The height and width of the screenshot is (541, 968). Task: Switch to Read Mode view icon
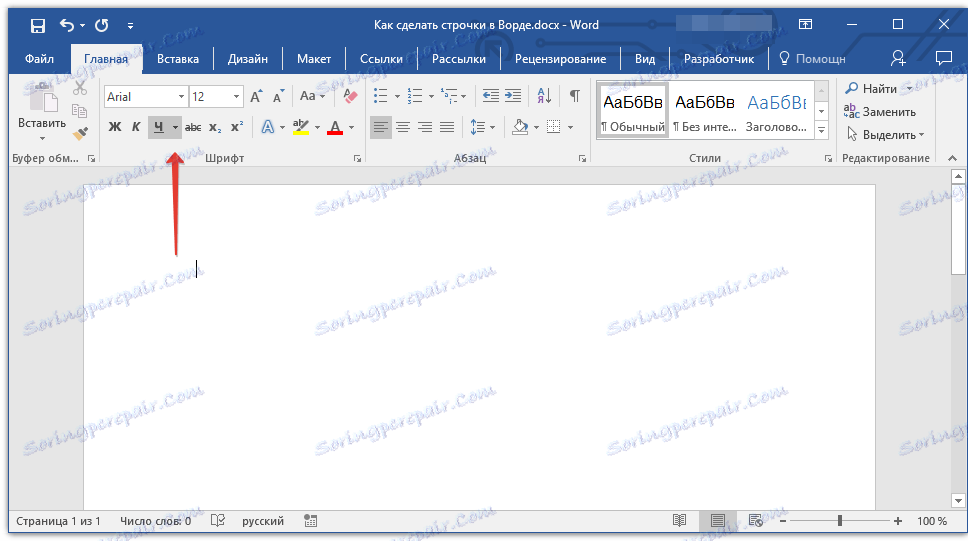(x=680, y=521)
